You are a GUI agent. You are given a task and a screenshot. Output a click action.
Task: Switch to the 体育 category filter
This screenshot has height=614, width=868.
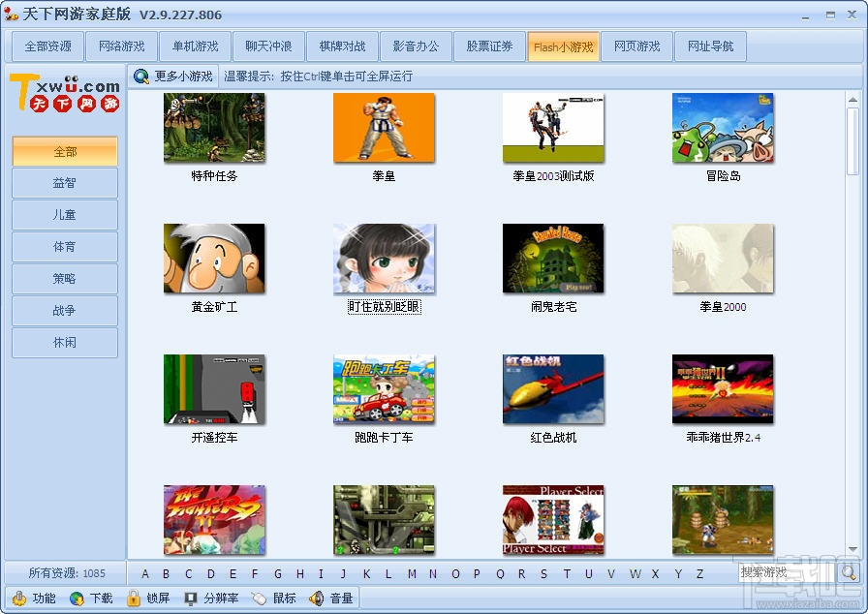click(x=64, y=247)
